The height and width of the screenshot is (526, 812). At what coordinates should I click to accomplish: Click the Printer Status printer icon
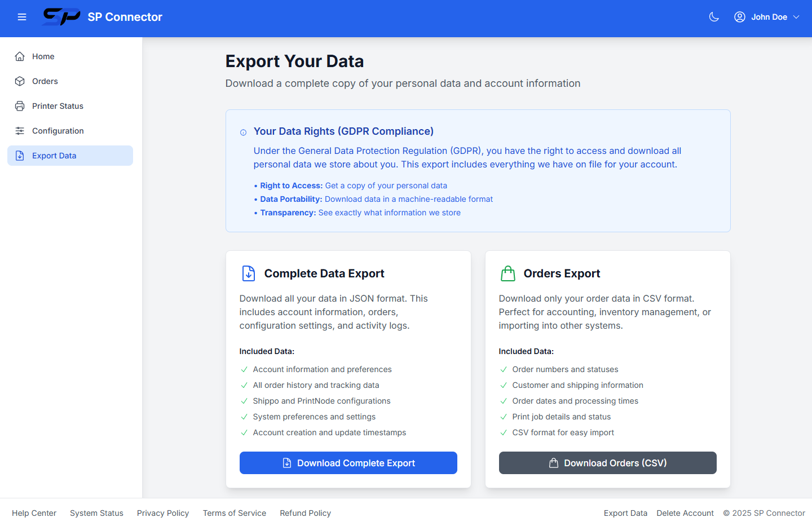20,106
